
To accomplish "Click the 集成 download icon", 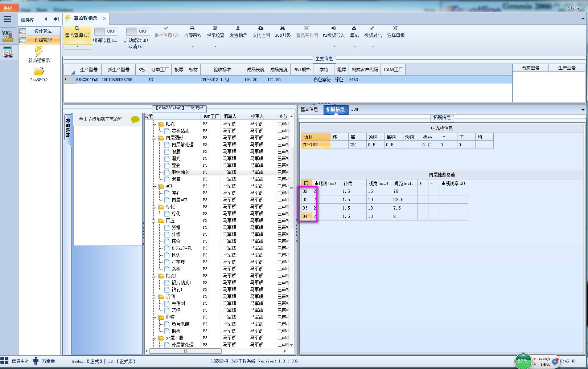I will tap(354, 28).
